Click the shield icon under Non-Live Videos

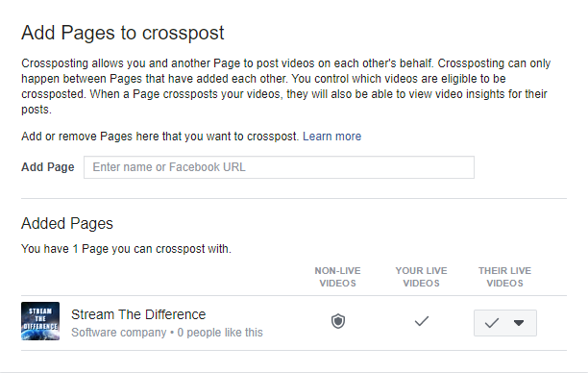(338, 322)
